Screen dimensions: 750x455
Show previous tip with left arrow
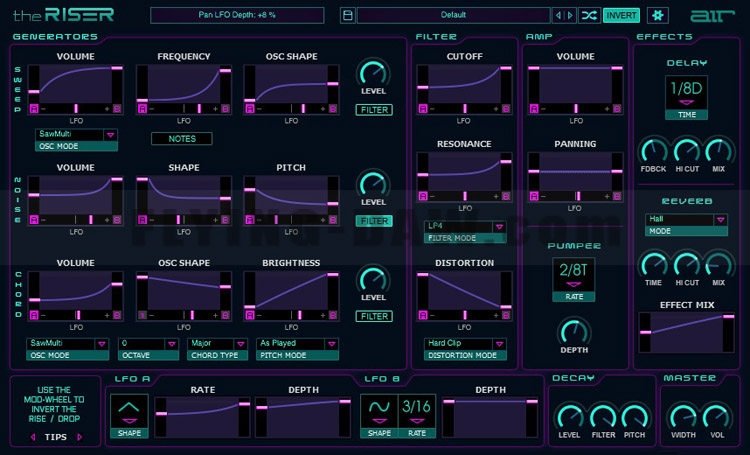pyautogui.click(x=33, y=437)
